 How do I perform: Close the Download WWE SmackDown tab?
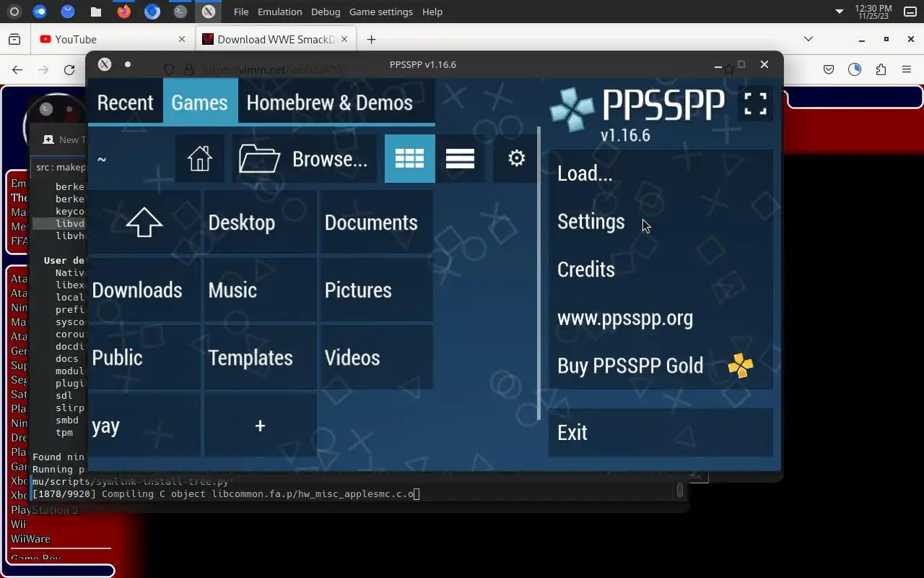click(344, 39)
